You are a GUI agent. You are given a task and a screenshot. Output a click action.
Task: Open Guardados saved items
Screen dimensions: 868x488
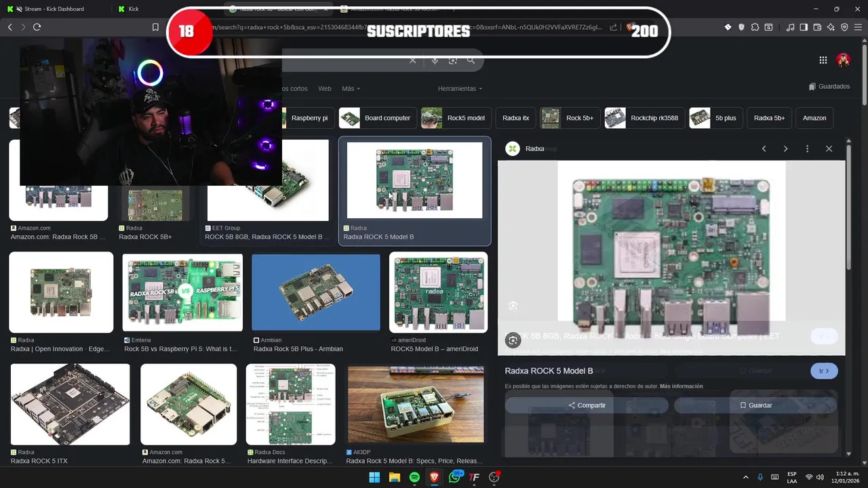tap(829, 87)
